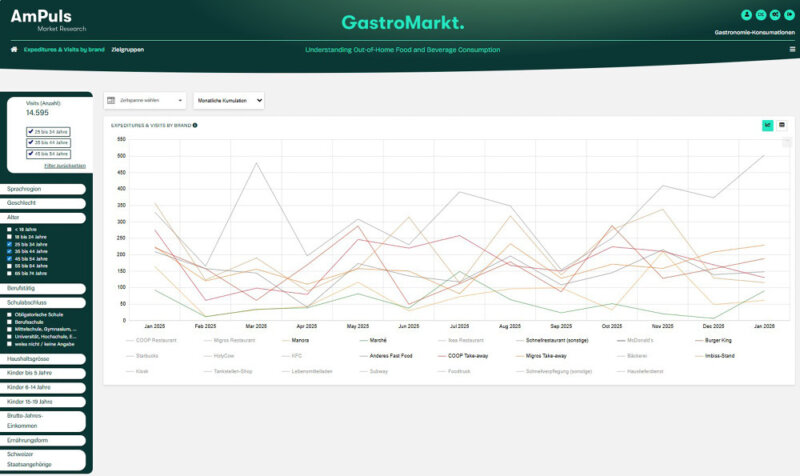Toggle McDonald's legend series
This screenshot has width=800, height=476.
(x=635, y=340)
